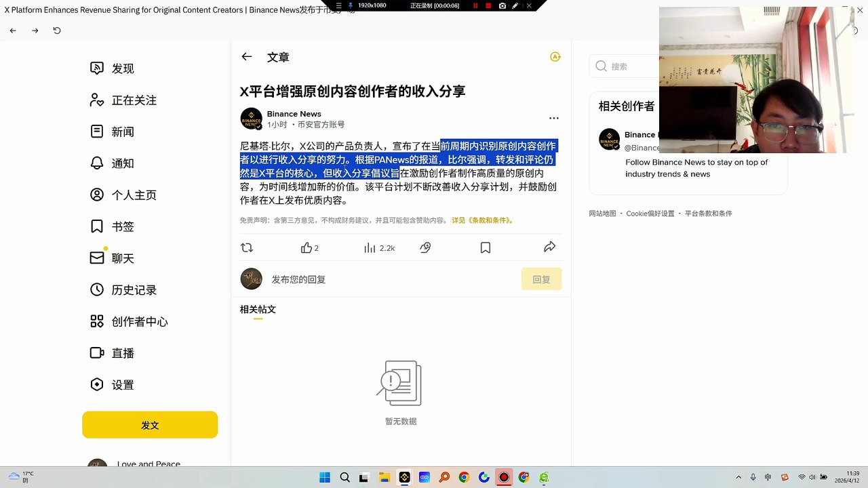Open Task View on the taskbar

click(364, 477)
